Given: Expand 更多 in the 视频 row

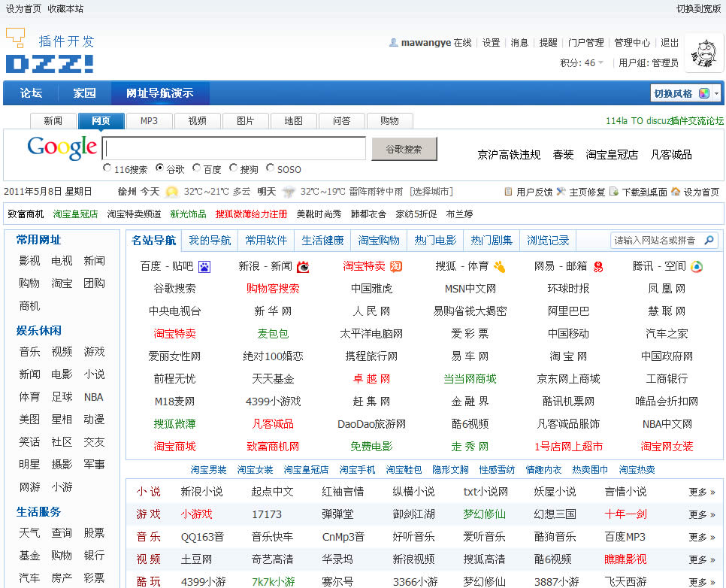Looking at the screenshot, I should [x=702, y=559].
